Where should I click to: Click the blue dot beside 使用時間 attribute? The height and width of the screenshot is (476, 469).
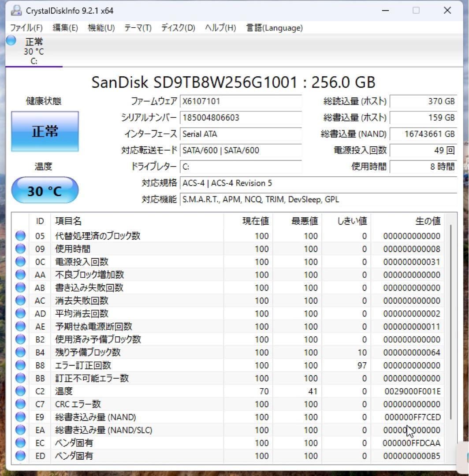click(20, 249)
